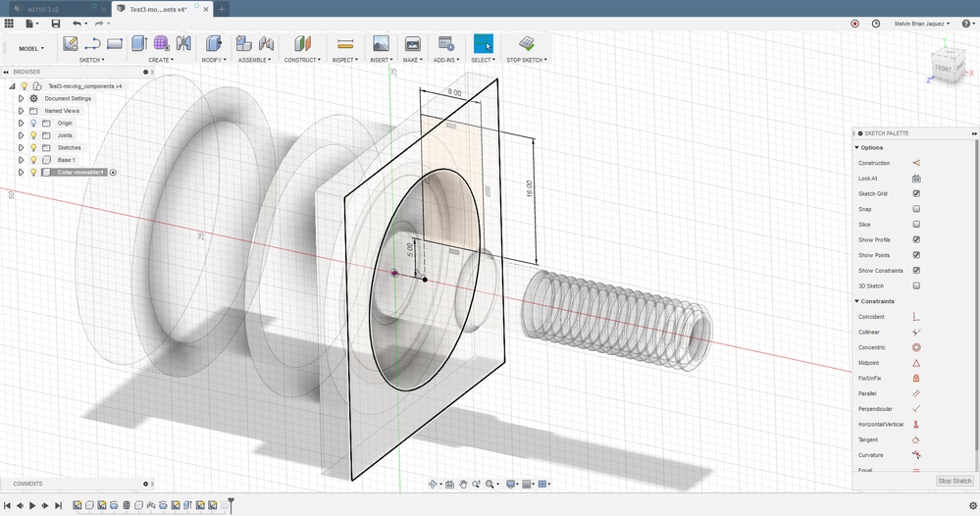Viewport: 980px width, 516px height.
Task: Open the MODEL workspace dropdown
Action: click(x=31, y=48)
